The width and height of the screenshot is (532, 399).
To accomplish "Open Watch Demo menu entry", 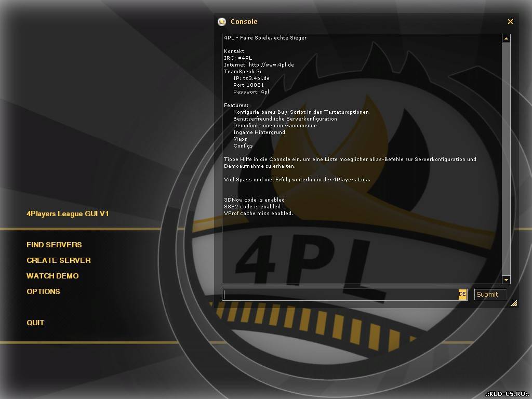I will (52, 276).
